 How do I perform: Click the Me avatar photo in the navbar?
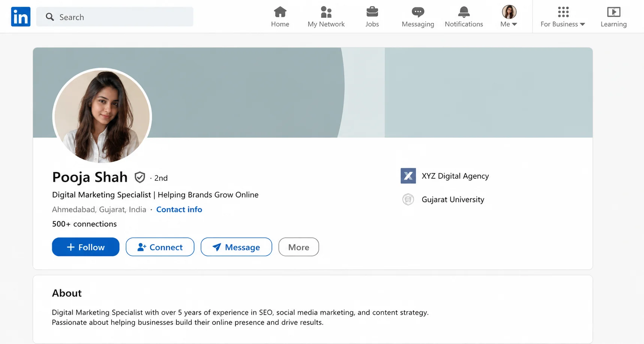[x=509, y=12]
